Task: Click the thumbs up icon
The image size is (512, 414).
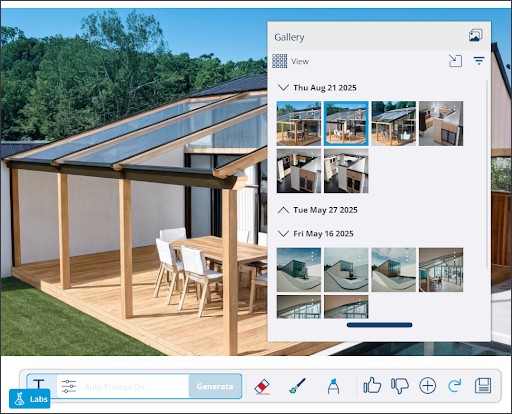Action: (x=372, y=386)
